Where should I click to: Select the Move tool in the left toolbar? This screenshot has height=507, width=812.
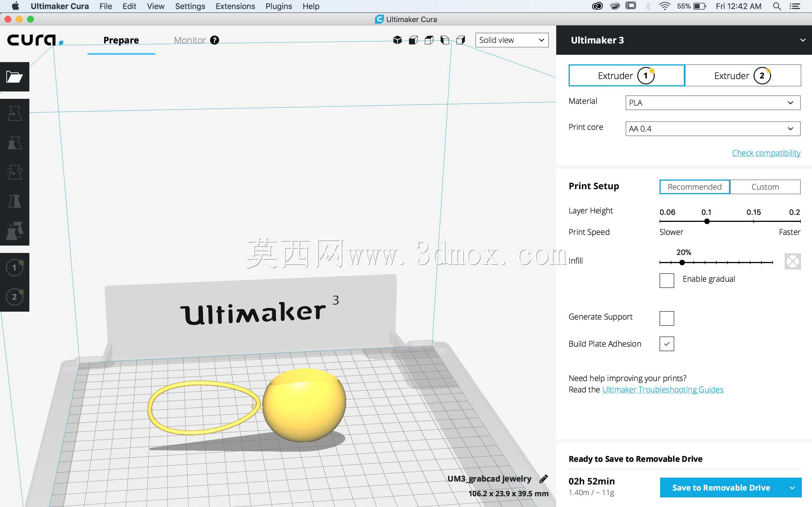coord(14,113)
